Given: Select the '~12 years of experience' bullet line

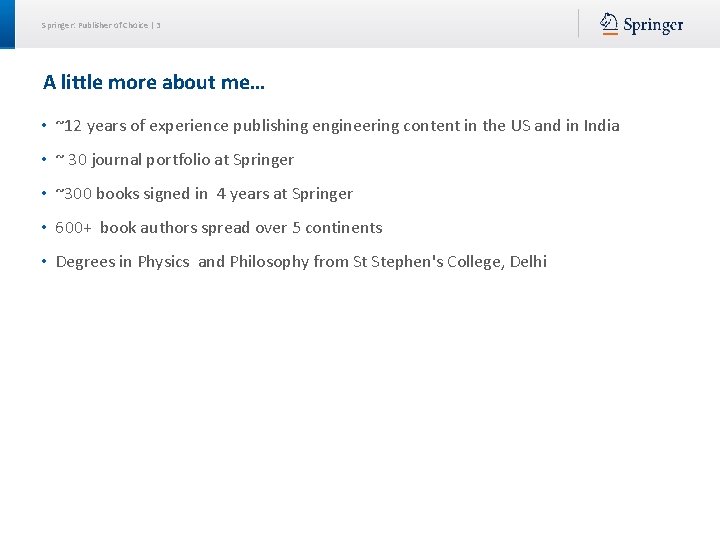Looking at the screenshot, I should (338, 125).
